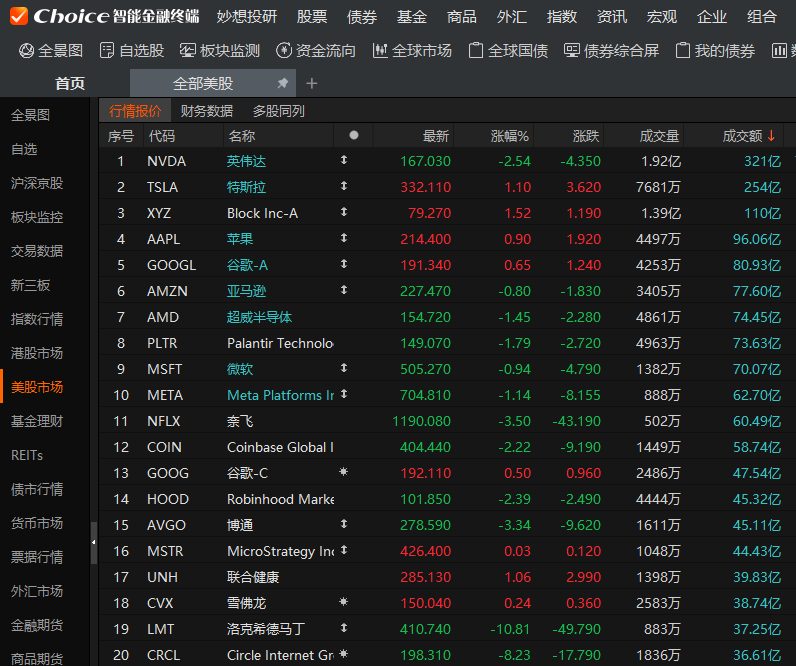The width and height of the screenshot is (796, 666).
Task: Sort by 涨幅% column header
Action: [510, 136]
